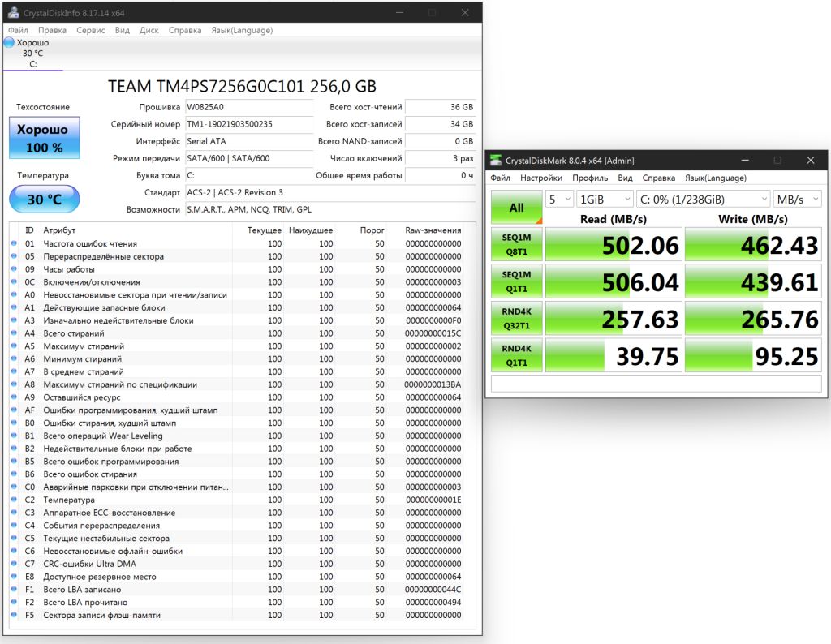The height and width of the screenshot is (644, 831).
Task: Click the 462.43 write result bar
Action: click(x=753, y=245)
